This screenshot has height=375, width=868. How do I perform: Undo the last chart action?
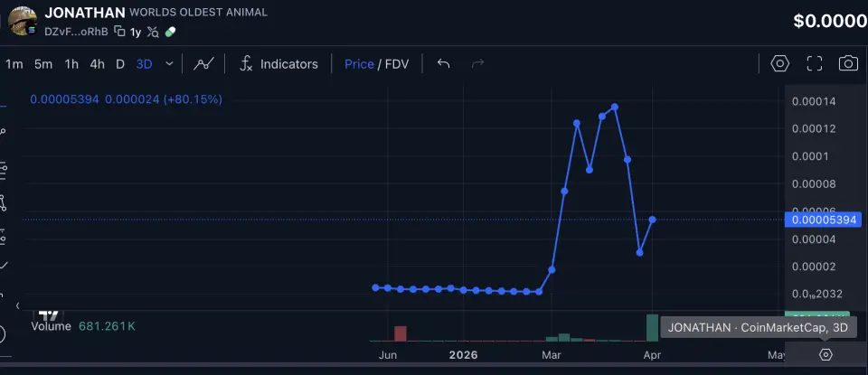coord(443,64)
